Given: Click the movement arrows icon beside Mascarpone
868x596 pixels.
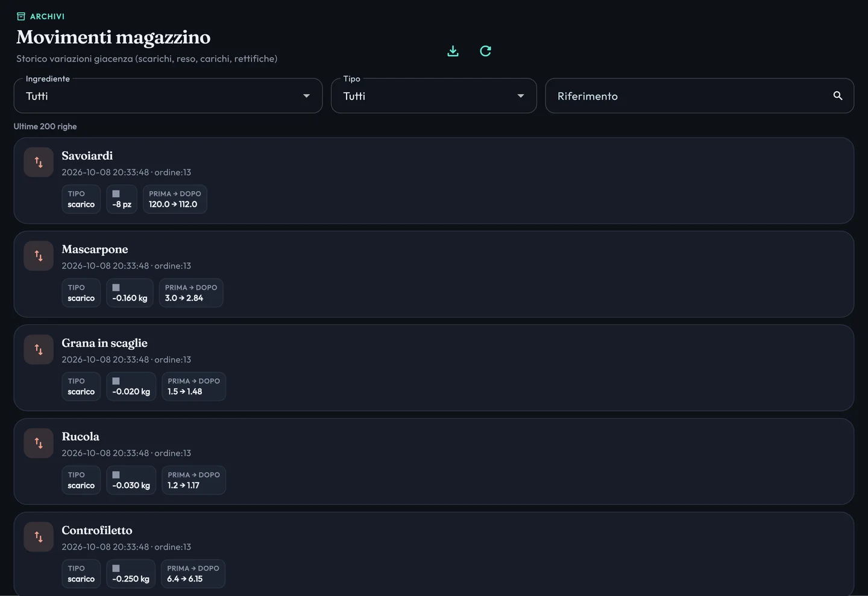Looking at the screenshot, I should tap(39, 256).
